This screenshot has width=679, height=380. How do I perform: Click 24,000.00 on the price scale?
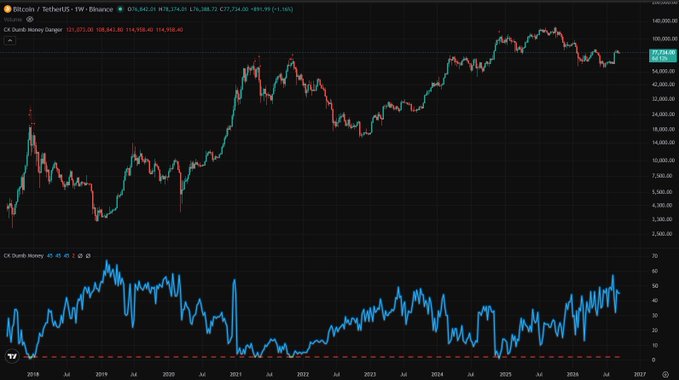[x=664, y=114]
